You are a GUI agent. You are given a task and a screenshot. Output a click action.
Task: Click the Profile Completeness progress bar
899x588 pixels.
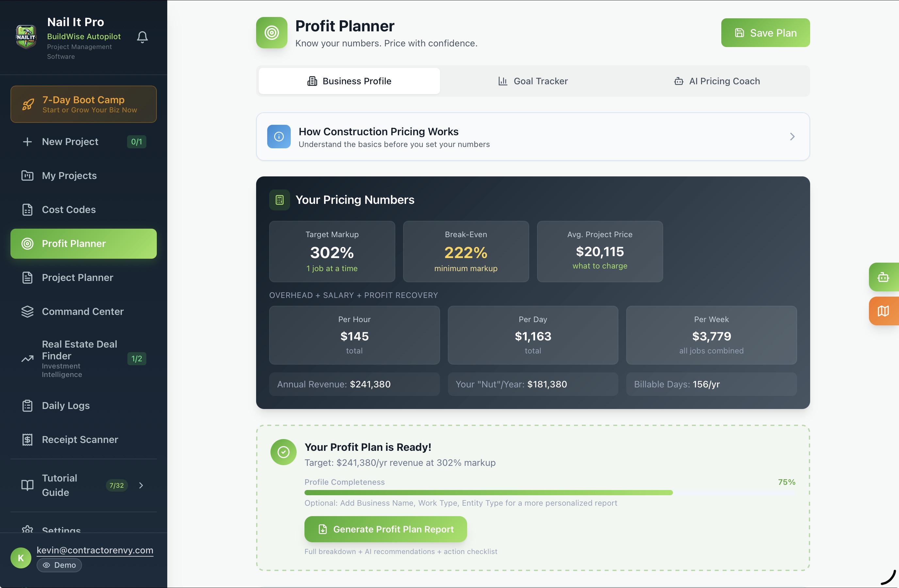pyautogui.click(x=549, y=493)
